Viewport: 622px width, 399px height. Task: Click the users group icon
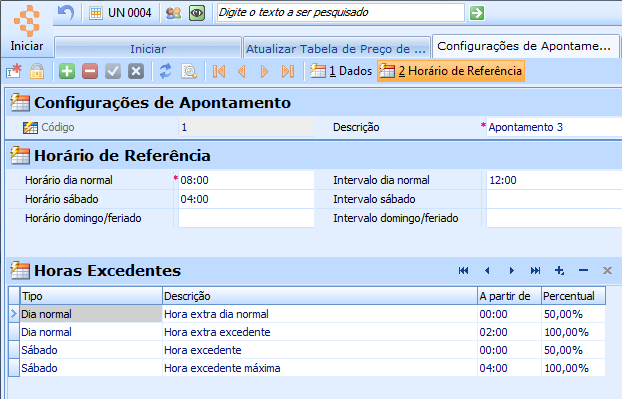173,13
